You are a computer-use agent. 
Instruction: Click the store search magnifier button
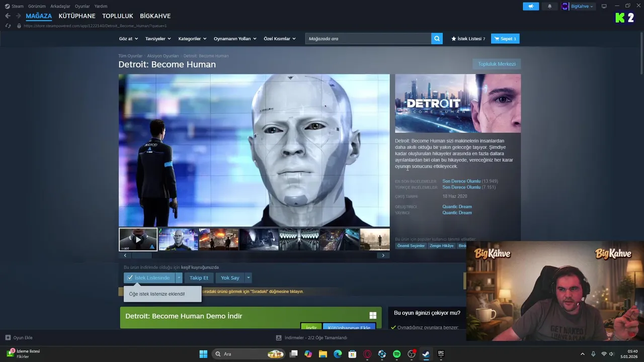(437, 39)
